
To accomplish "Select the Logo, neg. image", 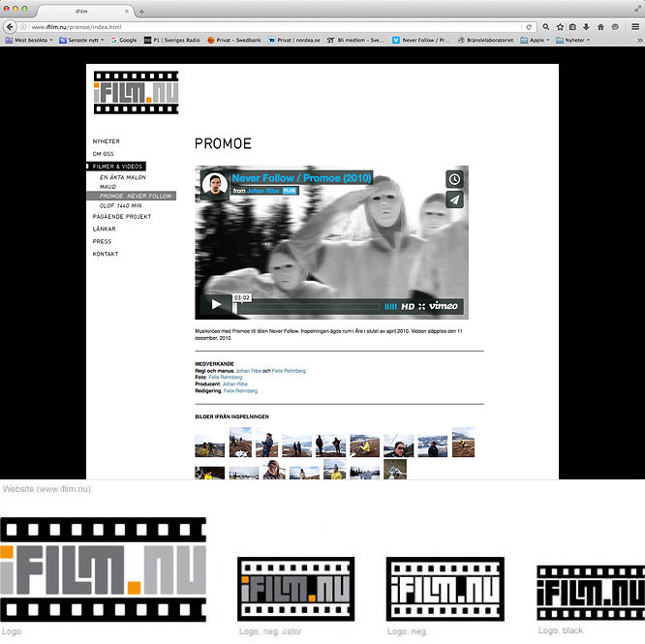I will coord(445,589).
